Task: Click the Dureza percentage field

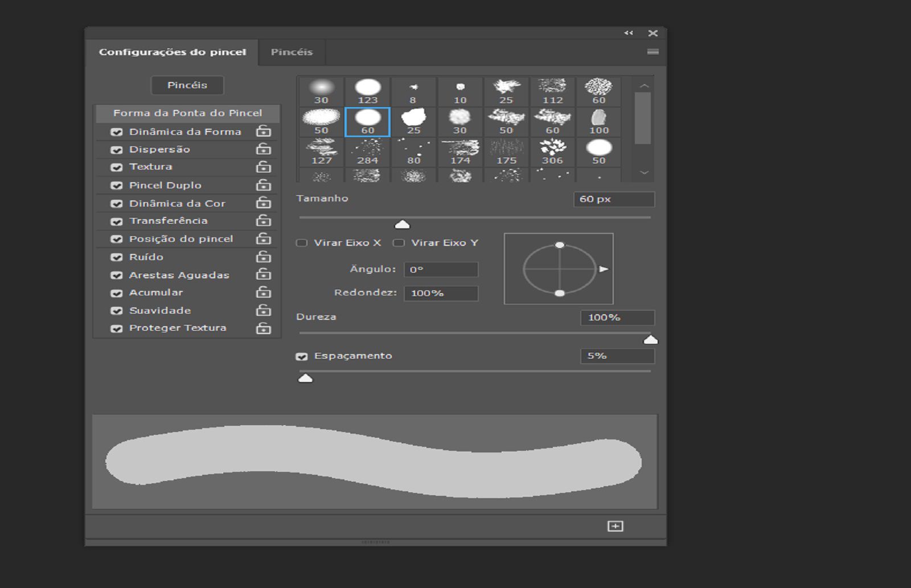Action: click(617, 318)
